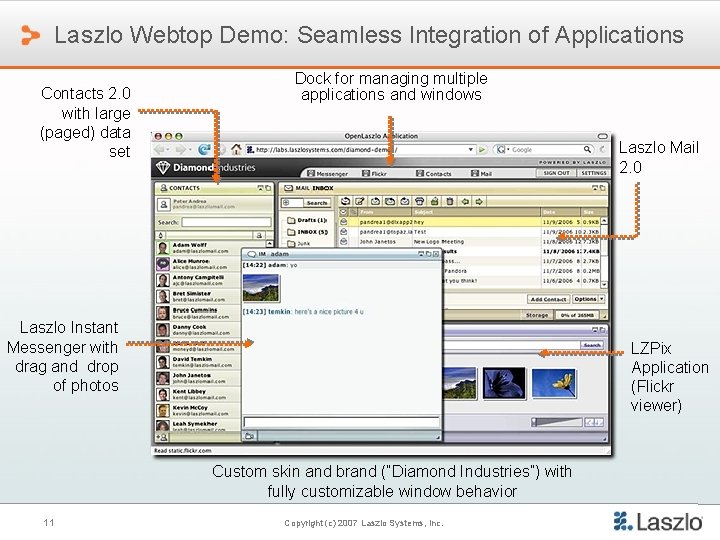Select the yellow flower thumbnail in LZPix
Viewport: 720px width, 540px height.
pos(554,383)
